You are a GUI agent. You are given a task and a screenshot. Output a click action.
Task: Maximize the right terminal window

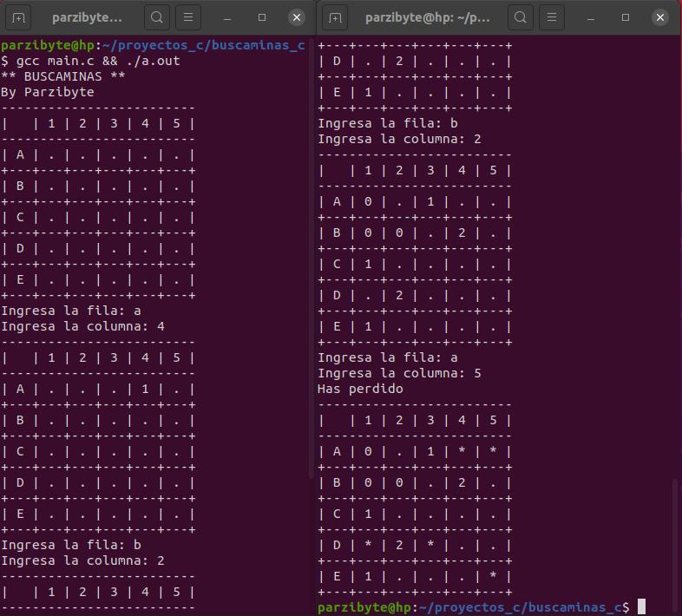click(x=626, y=17)
